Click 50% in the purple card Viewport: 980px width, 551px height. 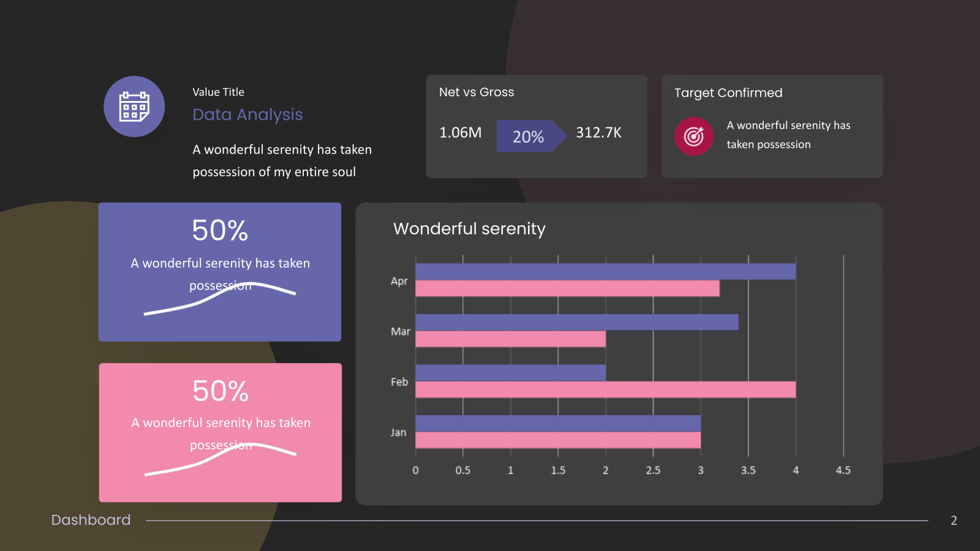(x=220, y=231)
